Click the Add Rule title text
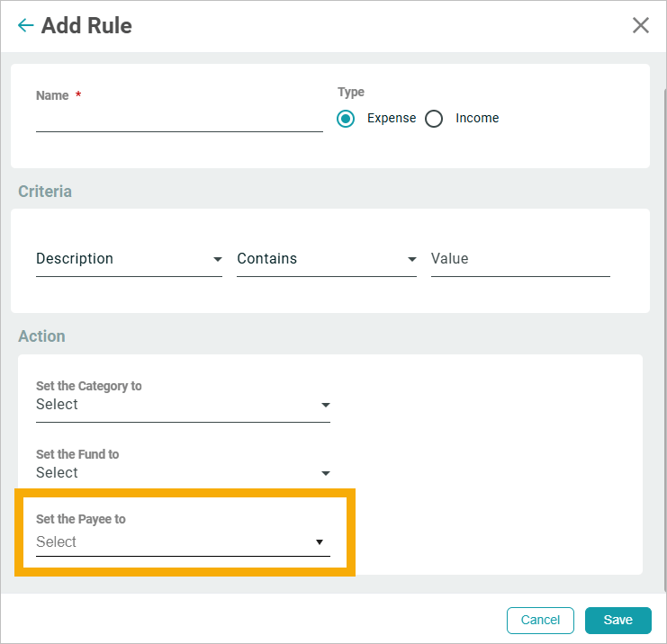667x644 pixels. point(86,25)
